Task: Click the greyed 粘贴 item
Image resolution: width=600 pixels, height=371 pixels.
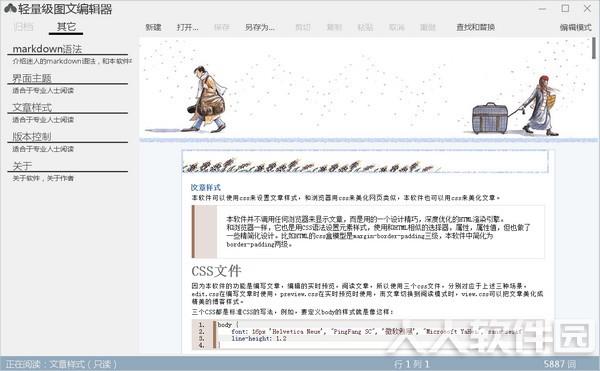Action: 365,27
